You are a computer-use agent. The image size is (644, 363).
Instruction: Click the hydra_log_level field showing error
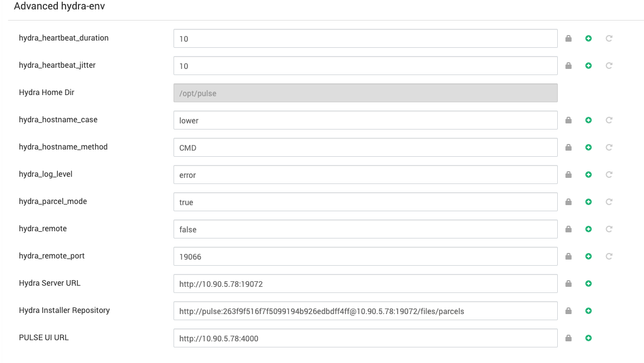coord(365,175)
